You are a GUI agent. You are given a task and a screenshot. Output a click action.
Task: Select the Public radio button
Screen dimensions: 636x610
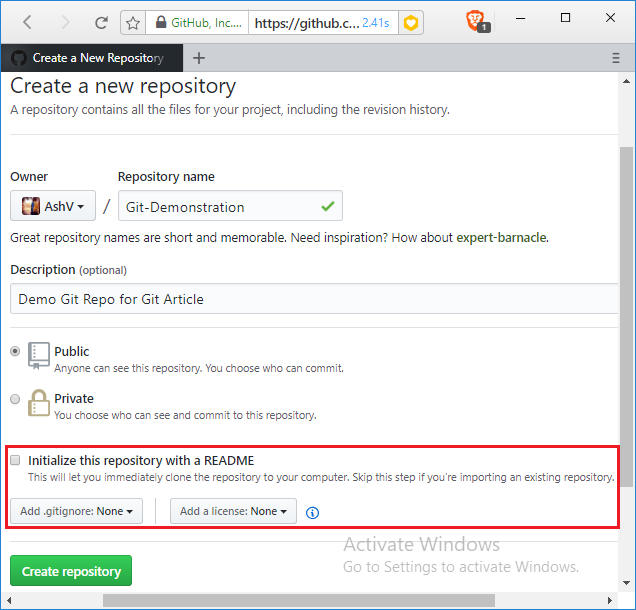pos(15,351)
